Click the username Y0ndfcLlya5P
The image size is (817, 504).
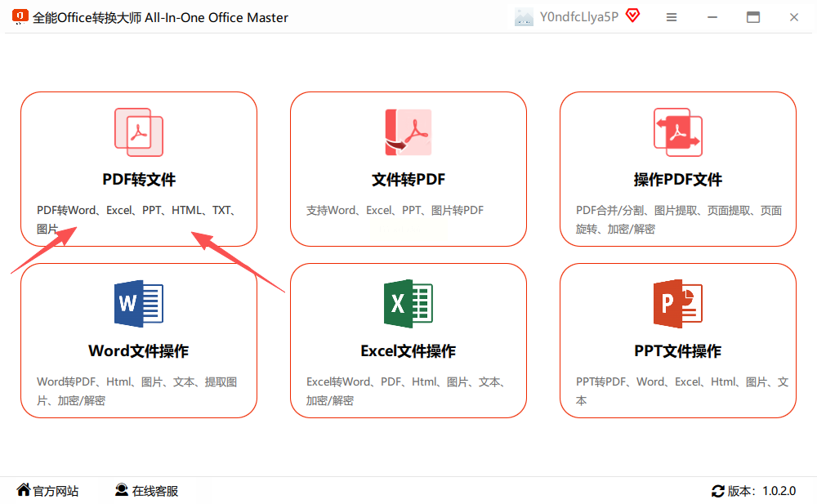(x=579, y=17)
